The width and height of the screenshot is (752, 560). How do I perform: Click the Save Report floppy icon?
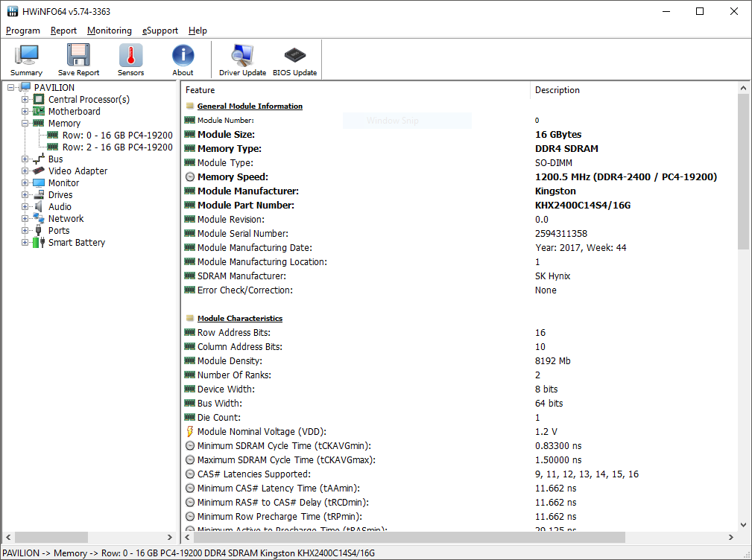[78, 60]
